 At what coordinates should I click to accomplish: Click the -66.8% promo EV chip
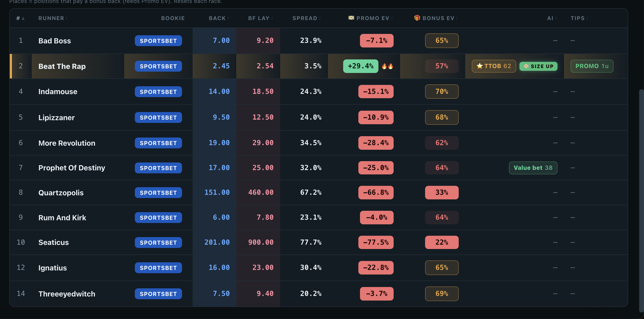376,193
